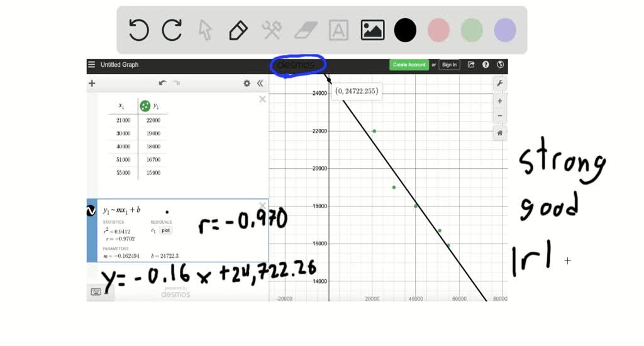Viewport: 644px width, 346px height.
Task: Click the Untitled Graph title
Action: [x=119, y=65]
